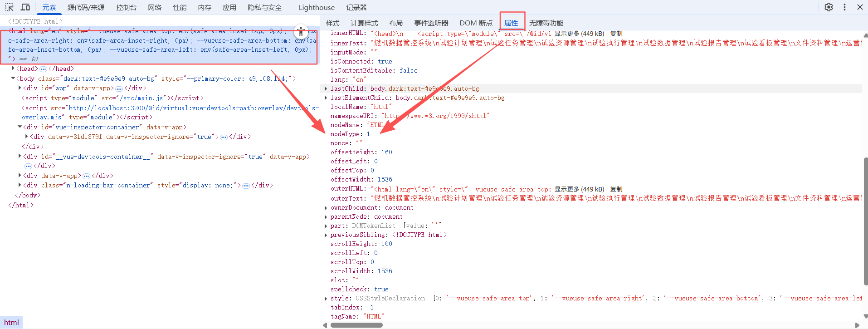868x329 pixels.
Task: Open the Lighthouse tab
Action: 317,8
